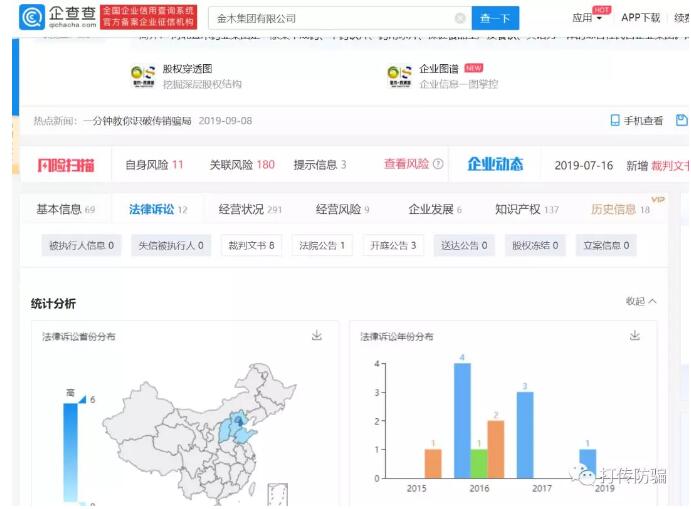Open the 股权穿透图 icon
This screenshot has width=691, height=509.
coord(143,77)
